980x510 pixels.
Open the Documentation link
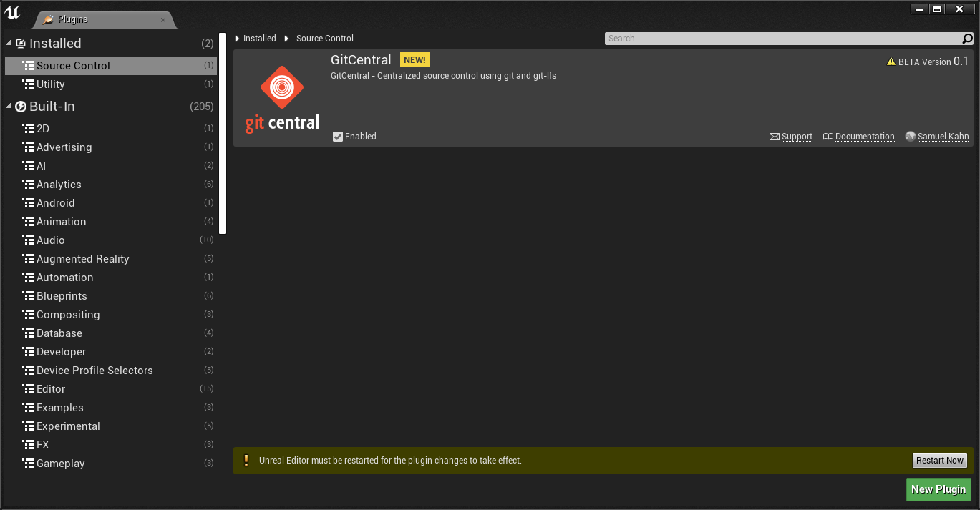tap(864, 137)
